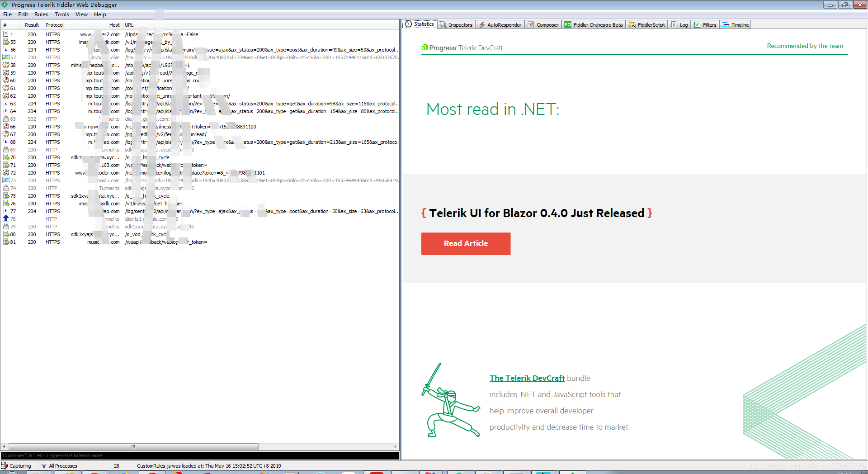Open the Telerik UI for Blazor headline
The height and width of the screenshot is (474, 868).
(537, 213)
